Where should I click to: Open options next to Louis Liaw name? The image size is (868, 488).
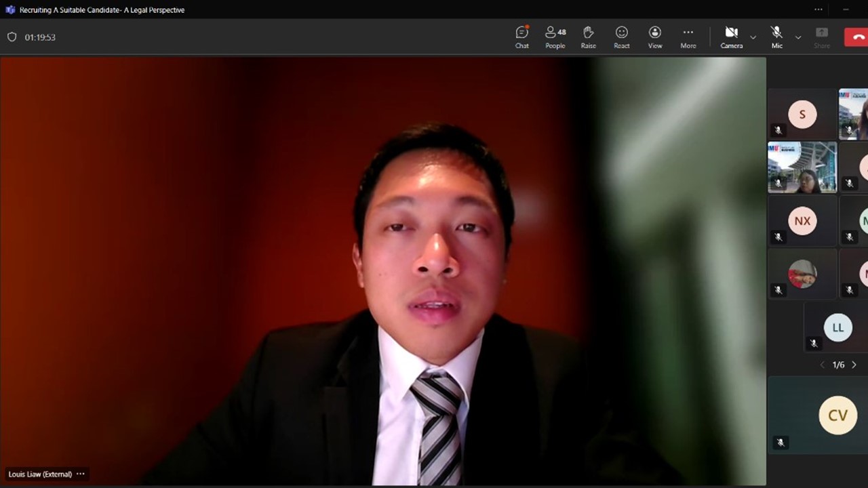click(81, 474)
